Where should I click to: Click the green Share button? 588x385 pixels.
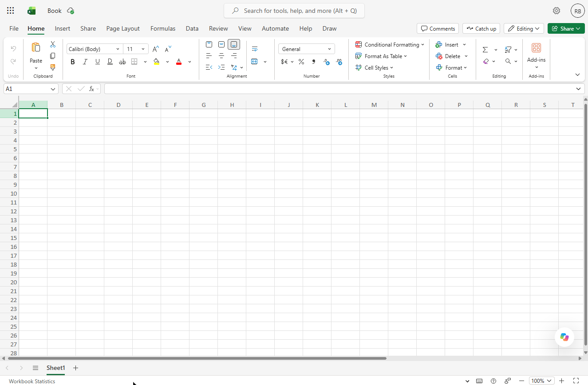click(566, 28)
